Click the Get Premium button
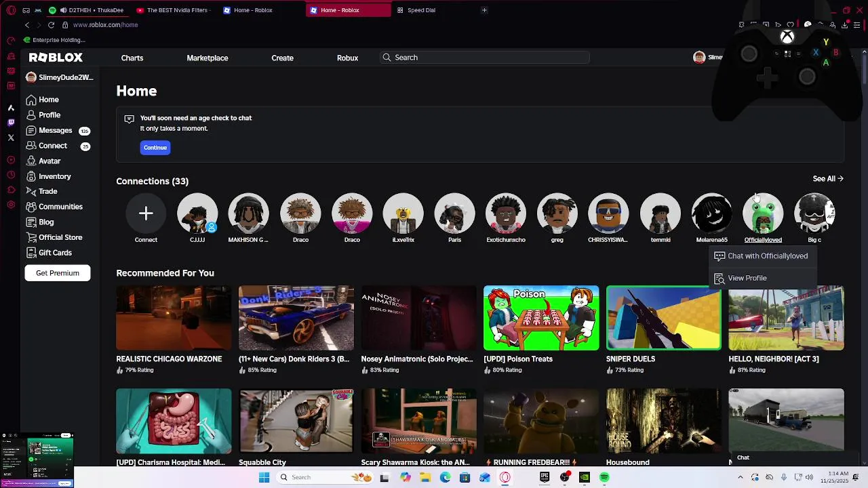The height and width of the screenshot is (488, 868). [x=58, y=273]
